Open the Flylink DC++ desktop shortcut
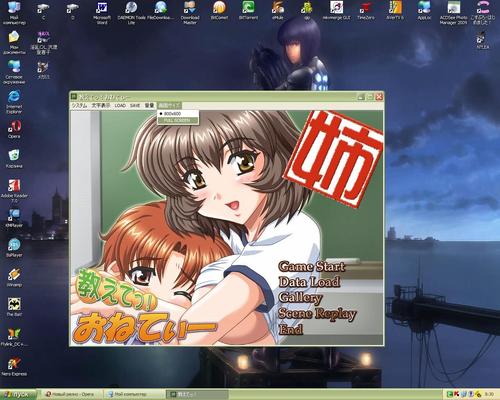Screen dimensions: 500x400 pyautogui.click(x=14, y=337)
